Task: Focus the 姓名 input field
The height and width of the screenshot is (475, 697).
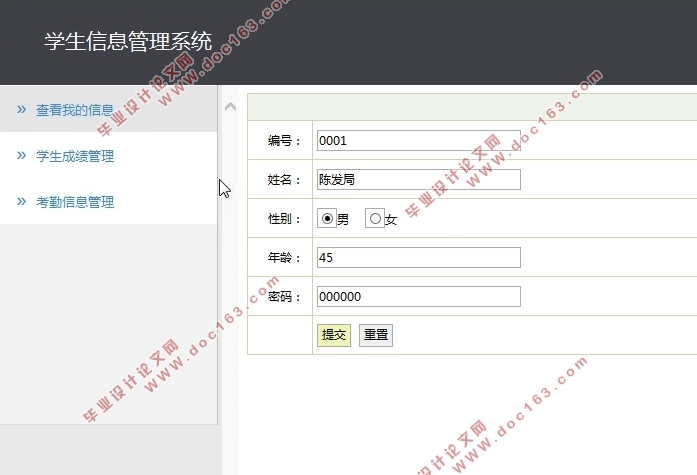Action: click(419, 180)
